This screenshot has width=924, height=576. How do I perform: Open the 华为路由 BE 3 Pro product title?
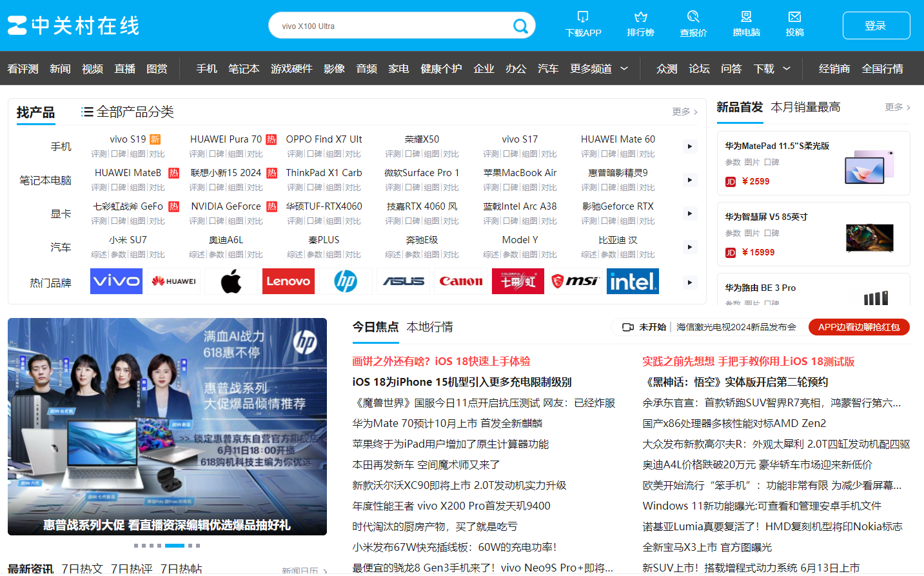(x=760, y=288)
